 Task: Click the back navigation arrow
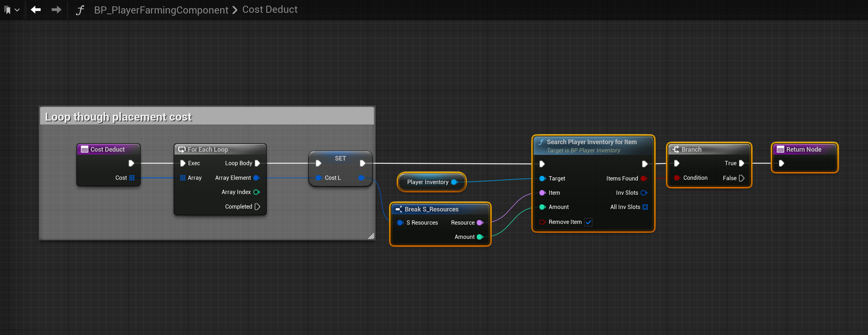(x=36, y=10)
